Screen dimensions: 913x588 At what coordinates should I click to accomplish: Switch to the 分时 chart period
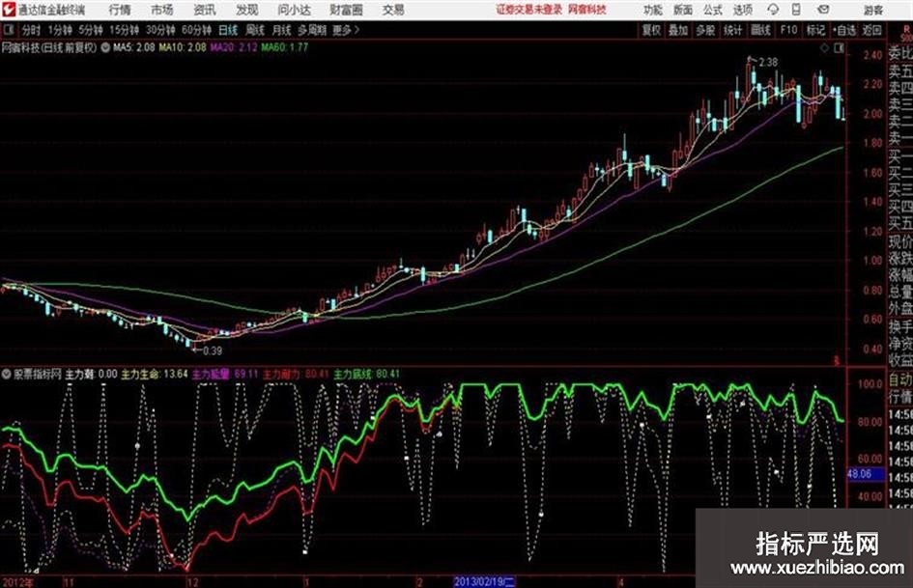point(32,30)
